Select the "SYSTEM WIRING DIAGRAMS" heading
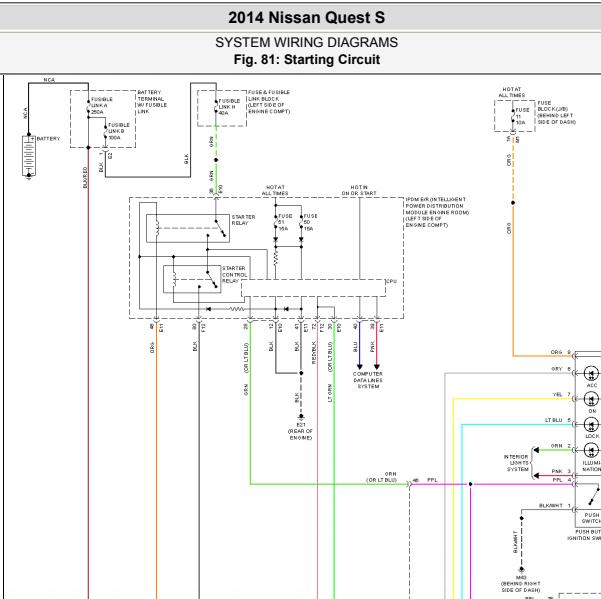 [x=306, y=42]
